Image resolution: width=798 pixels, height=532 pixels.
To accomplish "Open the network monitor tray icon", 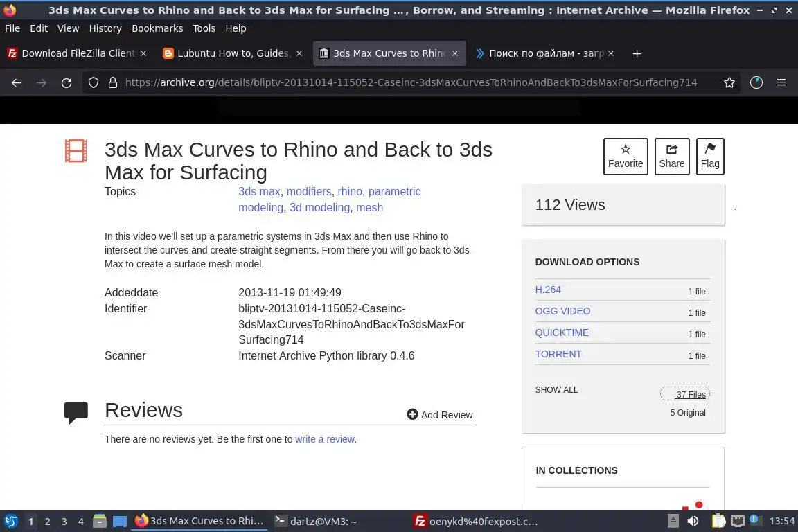I will point(738,521).
